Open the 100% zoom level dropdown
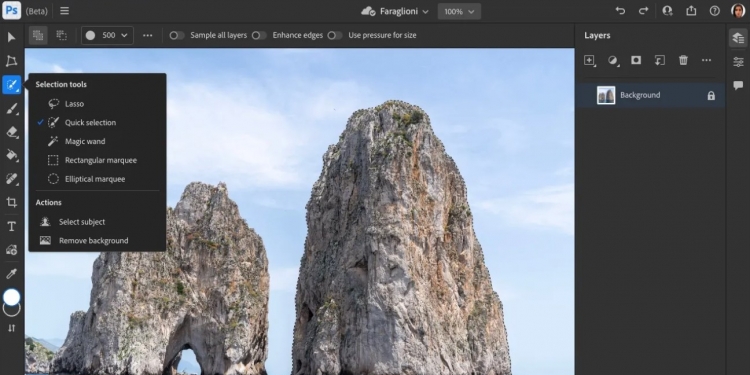 click(x=459, y=11)
